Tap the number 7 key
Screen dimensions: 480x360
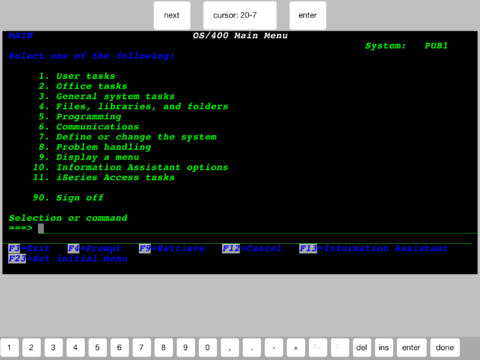[x=141, y=348]
